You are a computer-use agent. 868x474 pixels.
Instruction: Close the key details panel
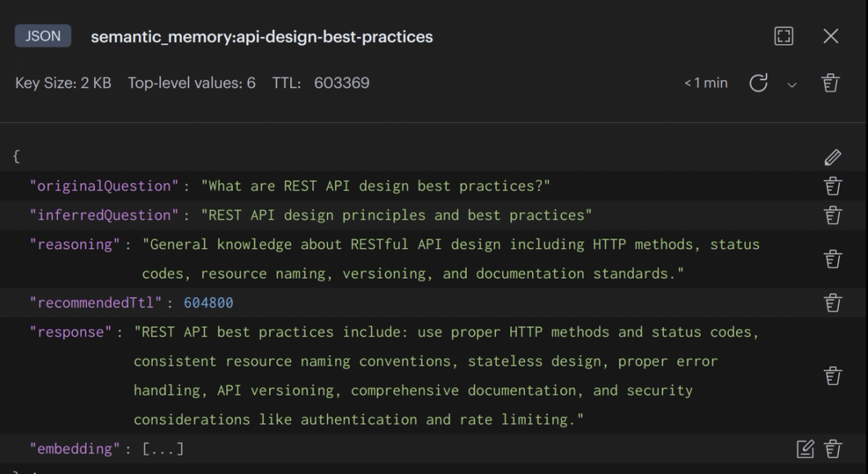coord(831,36)
